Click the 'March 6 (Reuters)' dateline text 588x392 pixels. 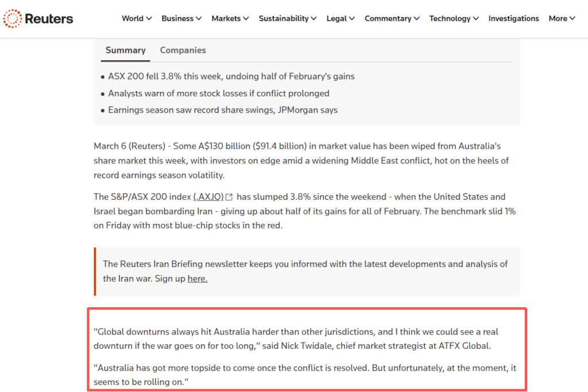click(129, 146)
